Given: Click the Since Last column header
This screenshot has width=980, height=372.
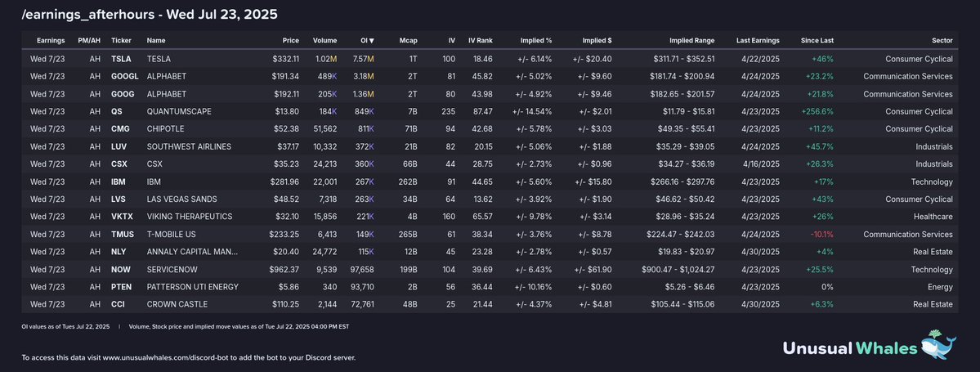Looking at the screenshot, I should click(817, 41).
